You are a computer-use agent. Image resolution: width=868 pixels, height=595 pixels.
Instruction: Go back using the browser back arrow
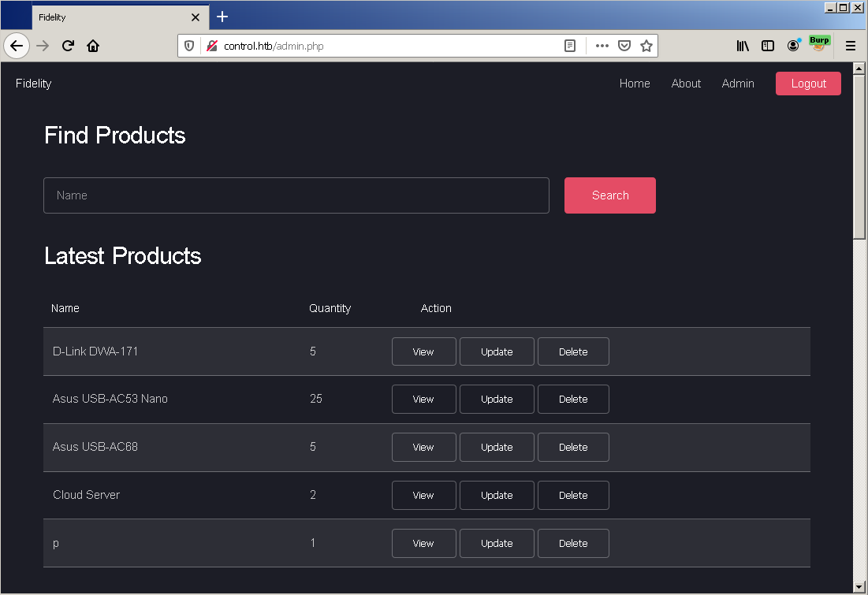click(x=17, y=46)
